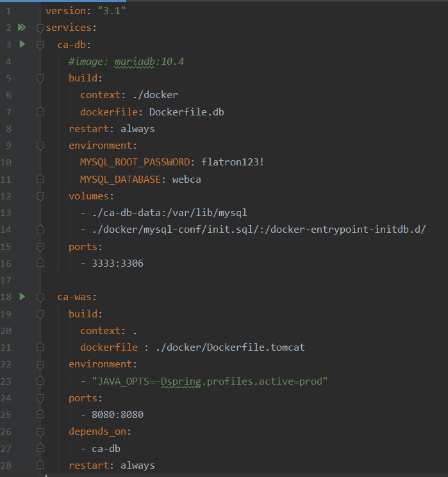Collapse the volumes section fold marker
This screenshot has height=477, width=448.
40,196
